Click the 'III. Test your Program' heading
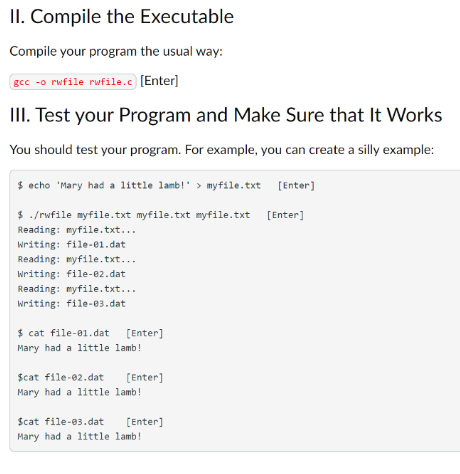This screenshot has height=474, width=460. click(x=226, y=115)
